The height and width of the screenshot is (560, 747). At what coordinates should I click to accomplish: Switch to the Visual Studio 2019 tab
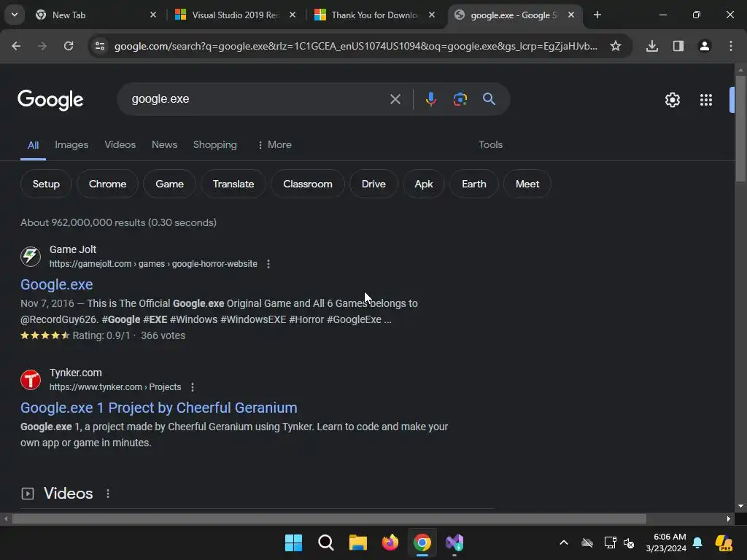pyautogui.click(x=236, y=15)
